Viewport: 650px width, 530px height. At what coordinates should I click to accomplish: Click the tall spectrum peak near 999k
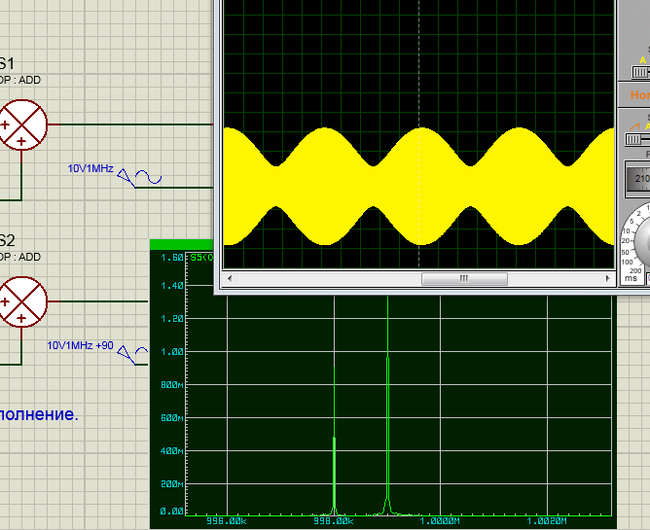click(388, 404)
